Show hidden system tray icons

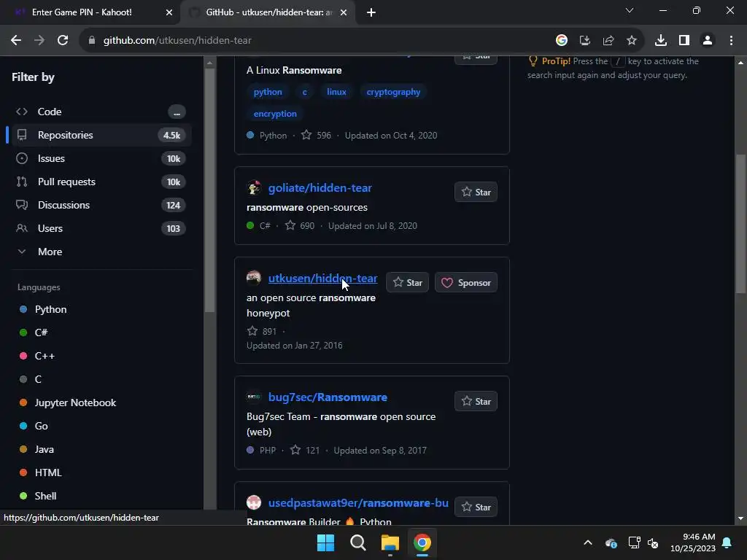coord(588,542)
